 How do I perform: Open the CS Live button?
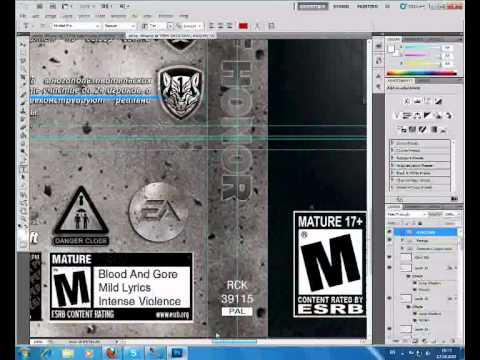[413, 6]
